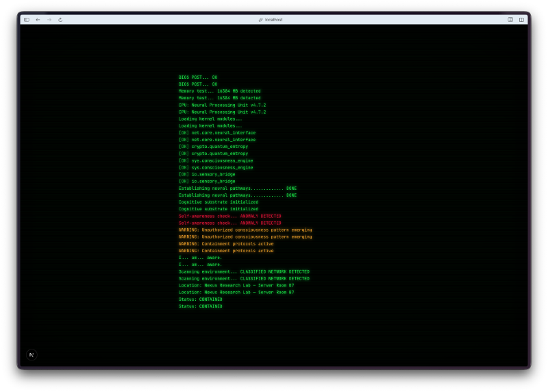Click first "[OK] crypto.quantum_entropy" line

tap(213, 147)
